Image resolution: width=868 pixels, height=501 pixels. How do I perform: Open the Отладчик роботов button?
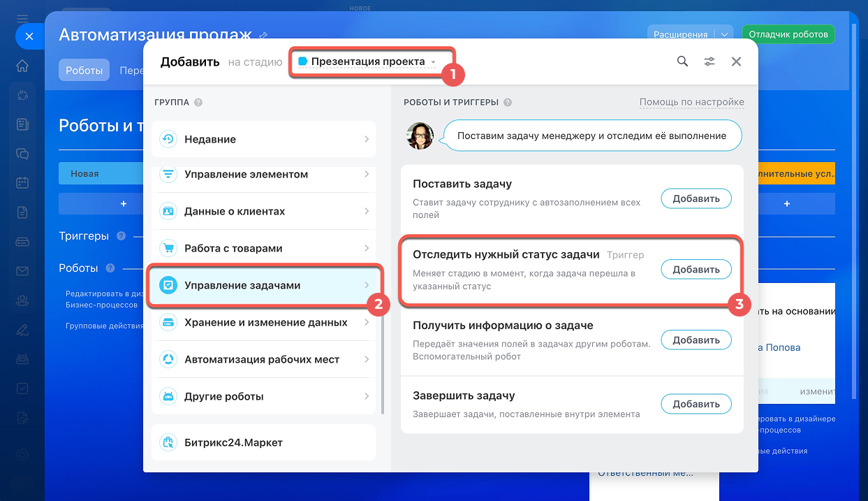(788, 34)
